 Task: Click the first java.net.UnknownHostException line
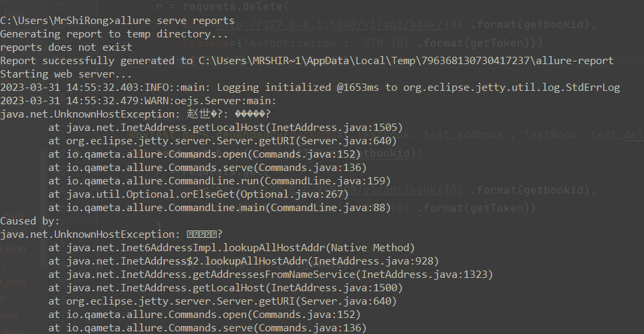pos(136,114)
